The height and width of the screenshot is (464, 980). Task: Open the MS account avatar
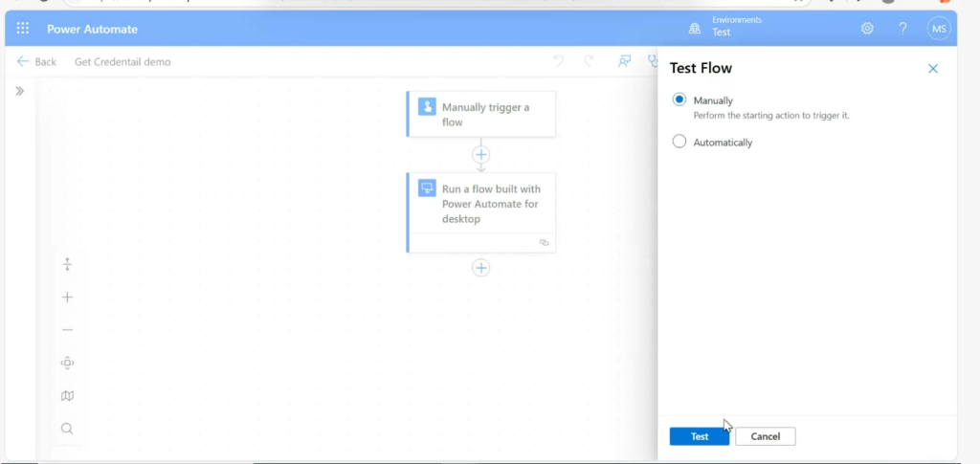939,28
